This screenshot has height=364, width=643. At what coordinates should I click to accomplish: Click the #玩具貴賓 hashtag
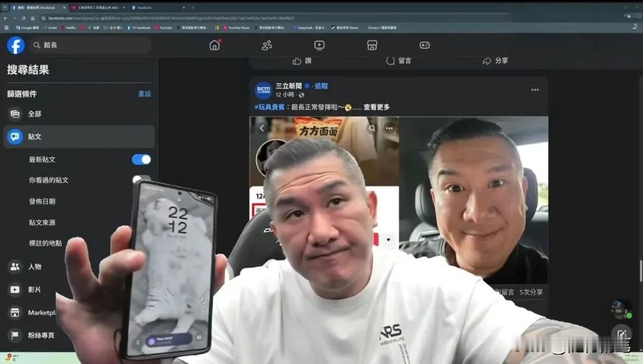pyautogui.click(x=270, y=107)
